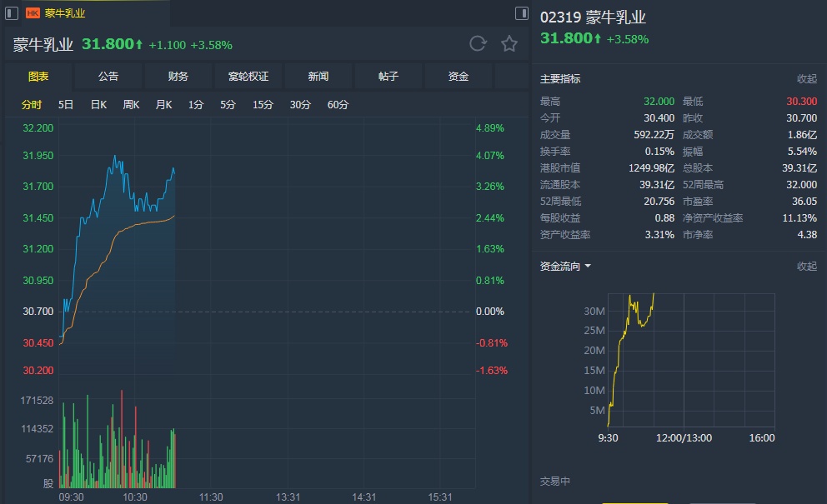827x504 pixels.
Task: Click the 蒙牛乳业 title tab at top
Action: [65, 13]
